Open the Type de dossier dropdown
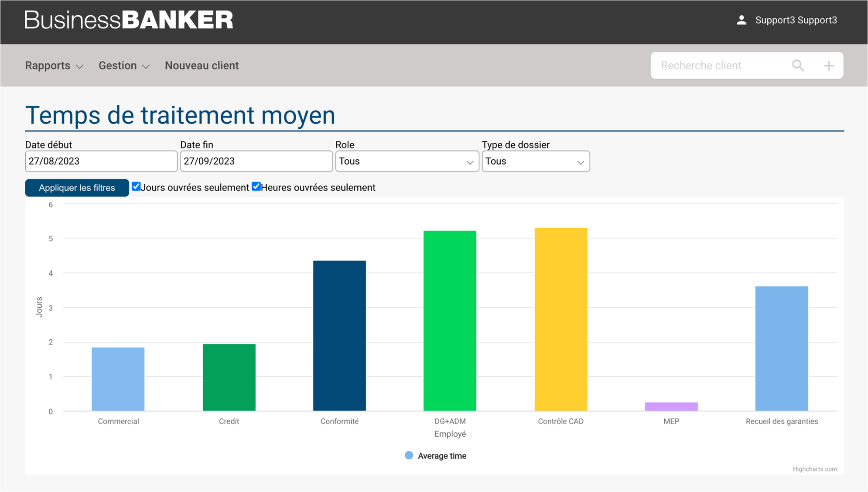The height and width of the screenshot is (492, 868). pos(535,162)
